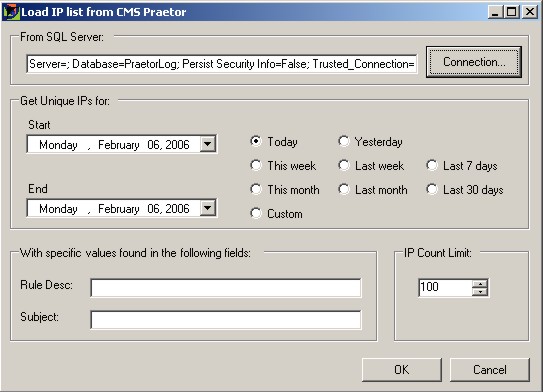
Task: Open the End date dropdown calendar
Action: 208,208
